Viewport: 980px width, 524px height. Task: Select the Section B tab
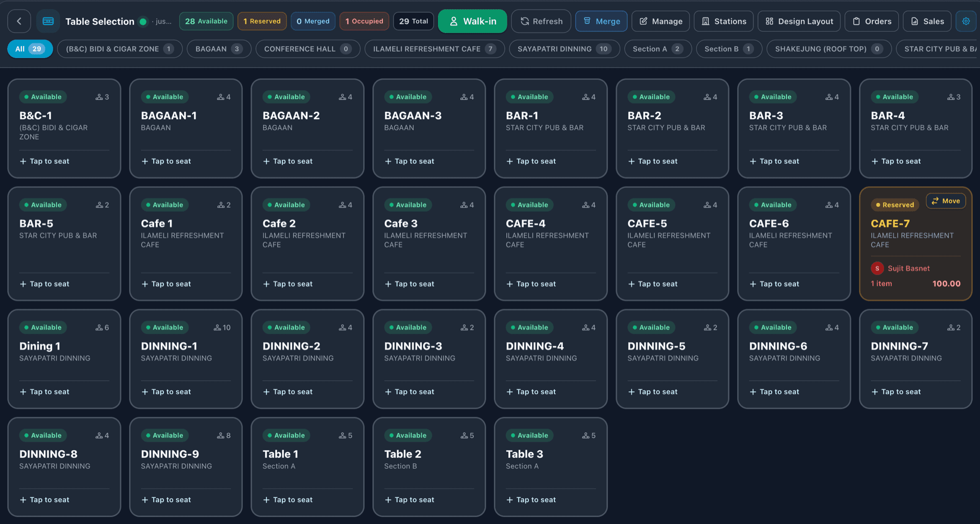(729, 49)
